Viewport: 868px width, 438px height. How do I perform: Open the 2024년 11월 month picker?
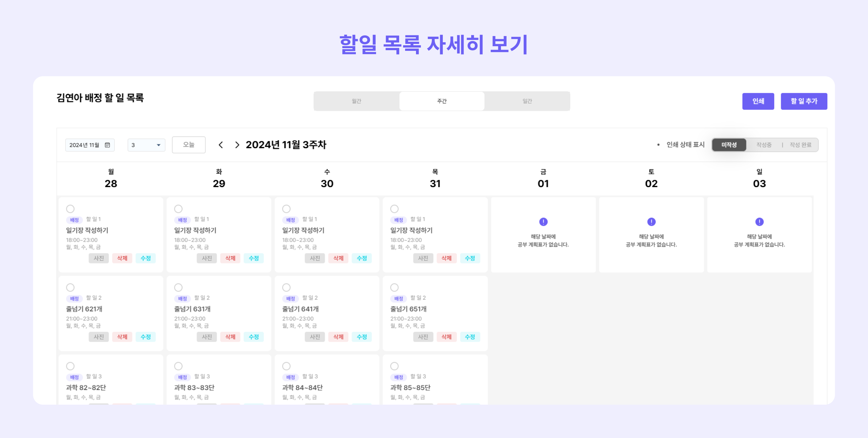[90, 145]
